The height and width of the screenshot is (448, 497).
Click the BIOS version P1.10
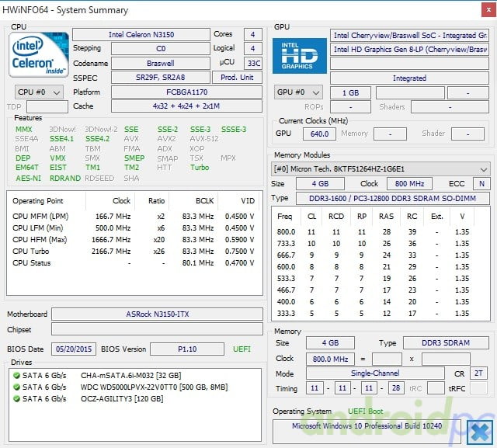[x=187, y=349]
